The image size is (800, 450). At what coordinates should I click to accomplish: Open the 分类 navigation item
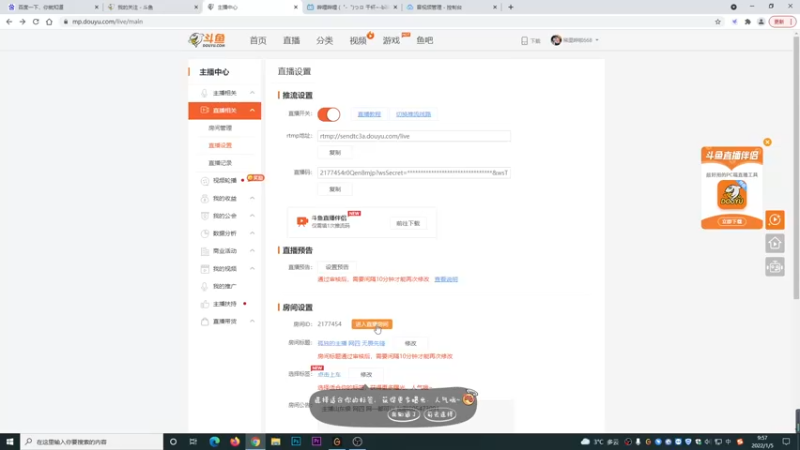[x=324, y=40]
